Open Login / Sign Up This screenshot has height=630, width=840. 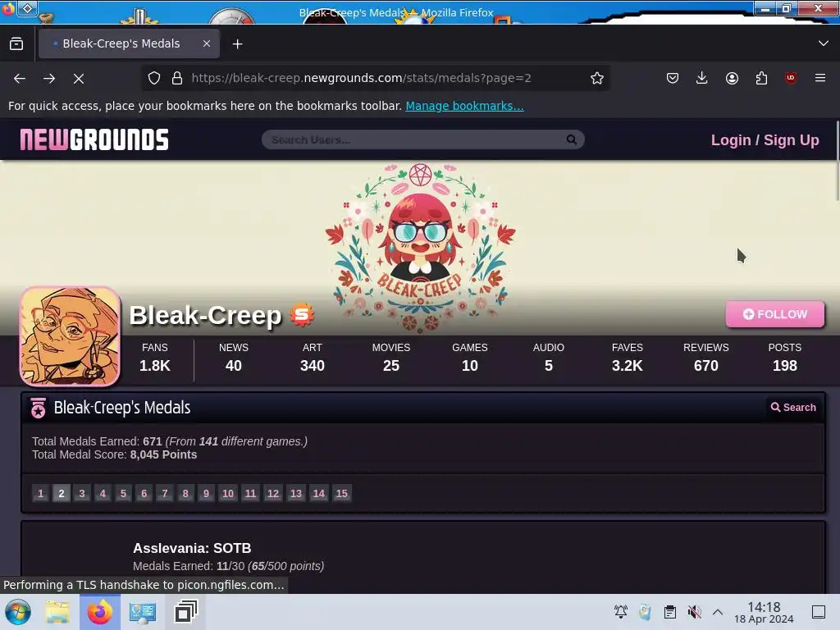coord(765,140)
